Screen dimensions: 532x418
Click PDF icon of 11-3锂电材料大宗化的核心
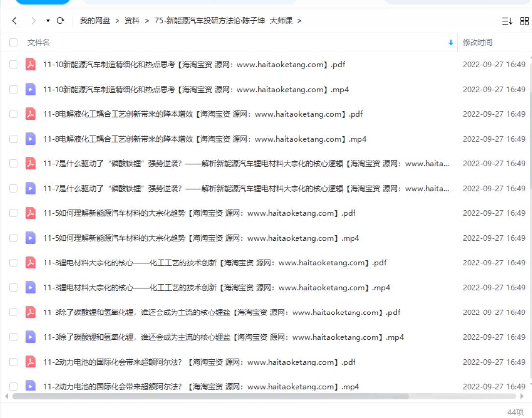(31, 262)
